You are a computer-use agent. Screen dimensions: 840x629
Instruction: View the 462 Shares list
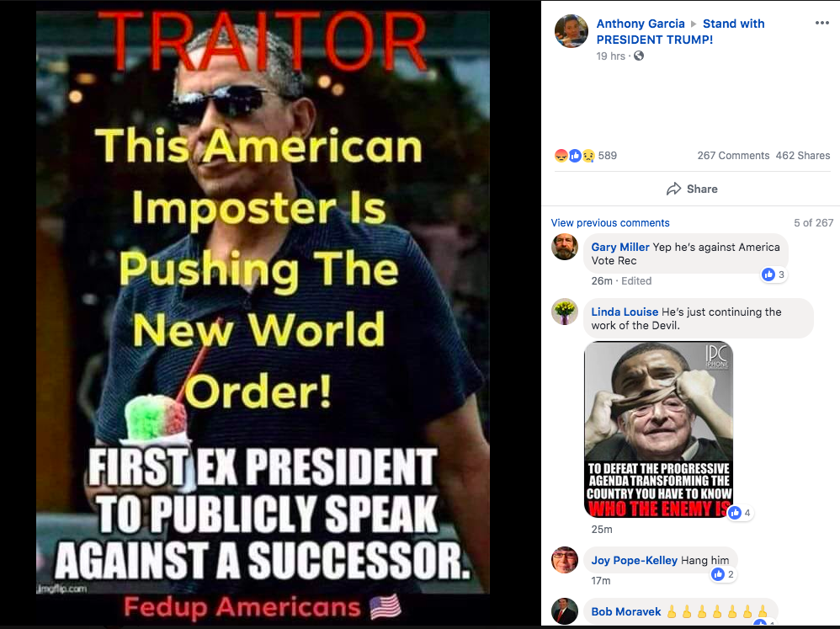[x=802, y=156]
